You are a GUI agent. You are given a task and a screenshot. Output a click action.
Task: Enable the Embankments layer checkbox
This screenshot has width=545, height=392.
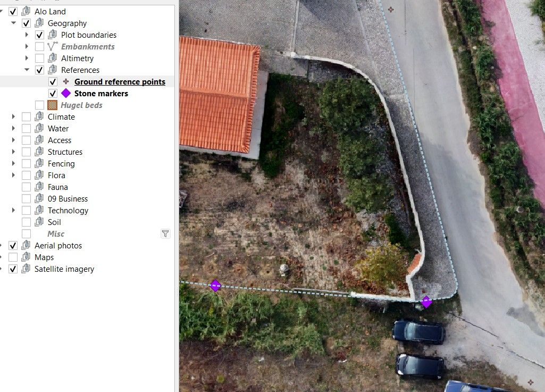(40, 47)
